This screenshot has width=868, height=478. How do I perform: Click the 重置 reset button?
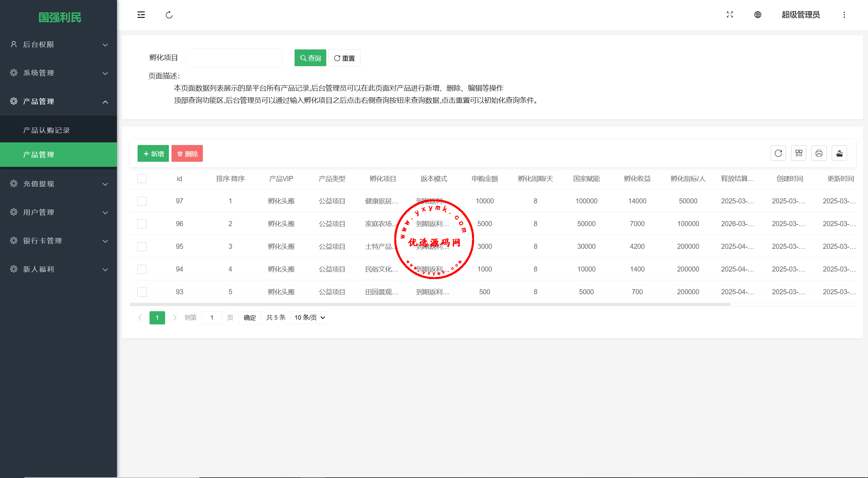(x=344, y=58)
